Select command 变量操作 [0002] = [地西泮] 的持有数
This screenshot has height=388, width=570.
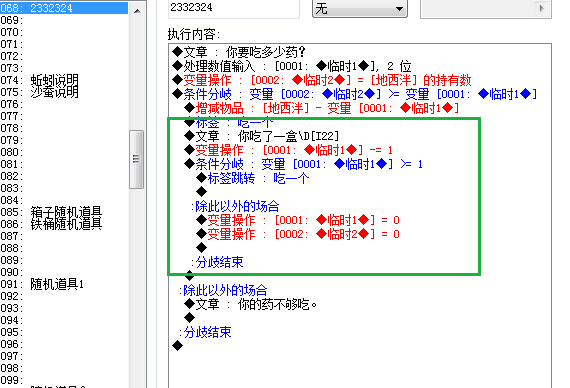coord(321,80)
